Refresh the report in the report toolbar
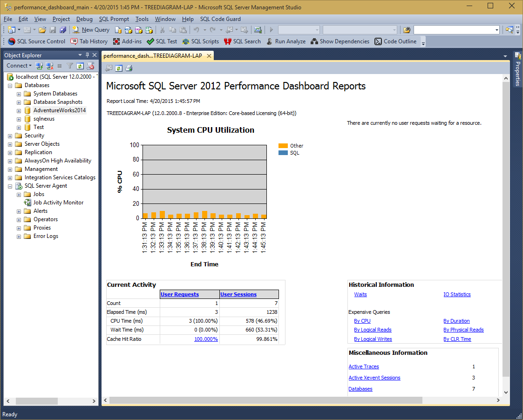The image size is (523, 420). pos(119,68)
